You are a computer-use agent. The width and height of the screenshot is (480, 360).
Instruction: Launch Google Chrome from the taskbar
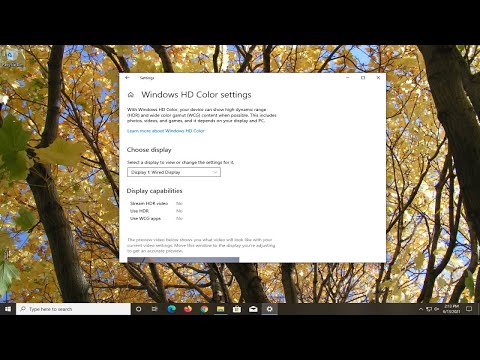point(204,309)
